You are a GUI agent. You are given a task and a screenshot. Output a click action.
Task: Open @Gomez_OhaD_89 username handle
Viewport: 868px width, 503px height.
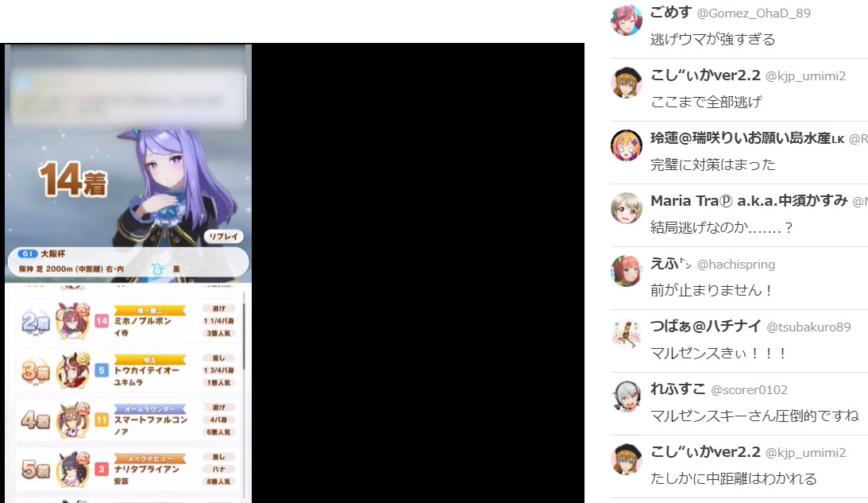coord(754,14)
